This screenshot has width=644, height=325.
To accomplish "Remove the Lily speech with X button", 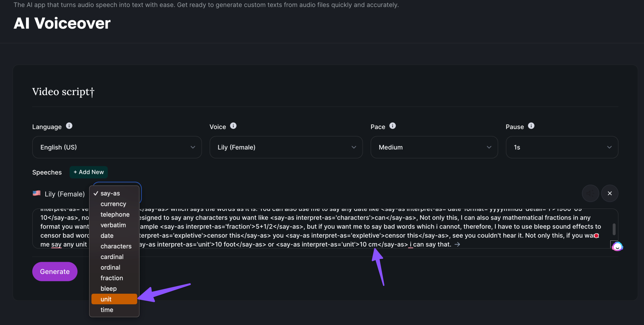I will [x=610, y=193].
